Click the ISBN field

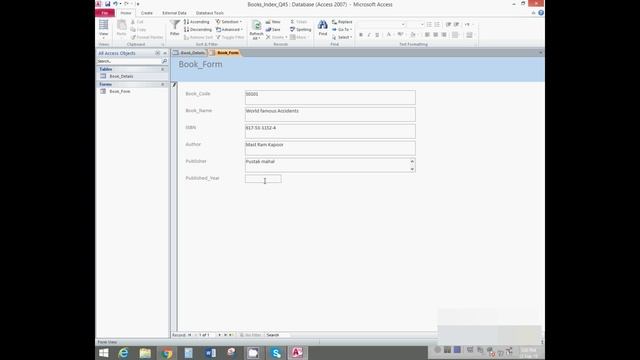(330, 131)
